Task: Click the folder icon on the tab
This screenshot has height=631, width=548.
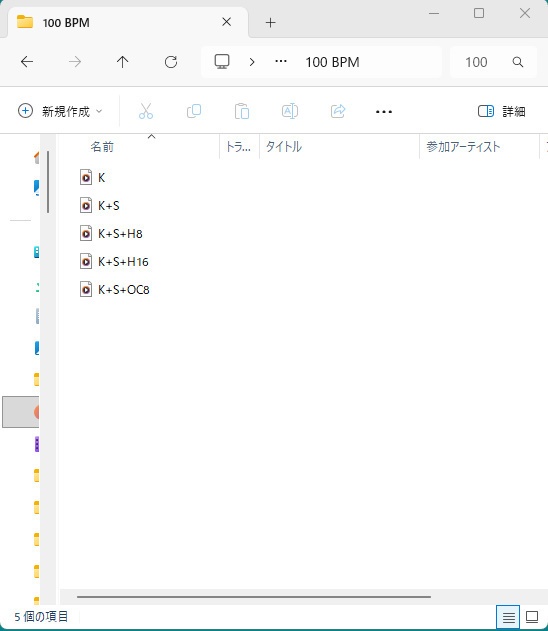Action: pos(25,22)
